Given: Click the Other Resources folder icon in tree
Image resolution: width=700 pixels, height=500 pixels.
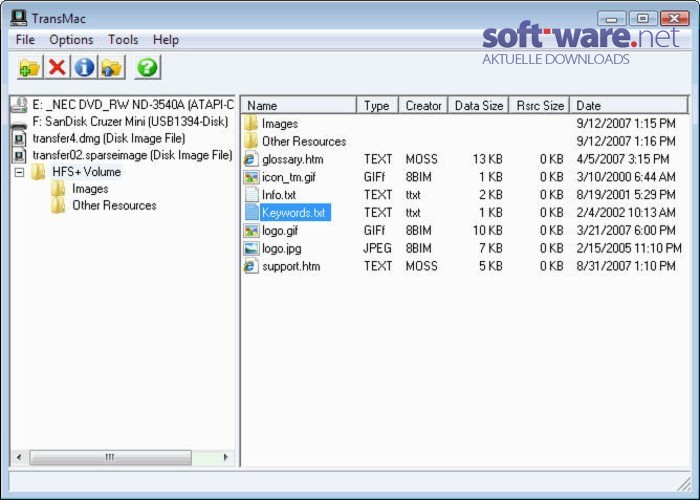Looking at the screenshot, I should [58, 205].
